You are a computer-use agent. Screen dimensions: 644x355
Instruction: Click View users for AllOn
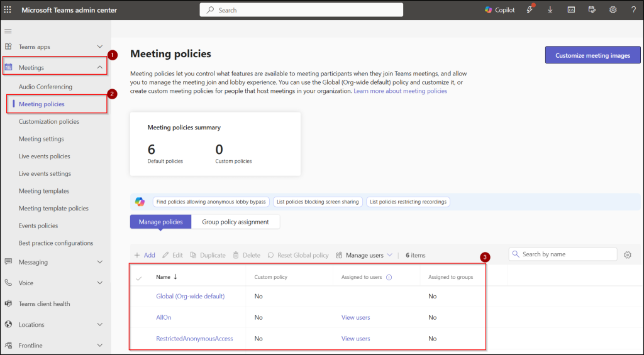[x=356, y=317]
